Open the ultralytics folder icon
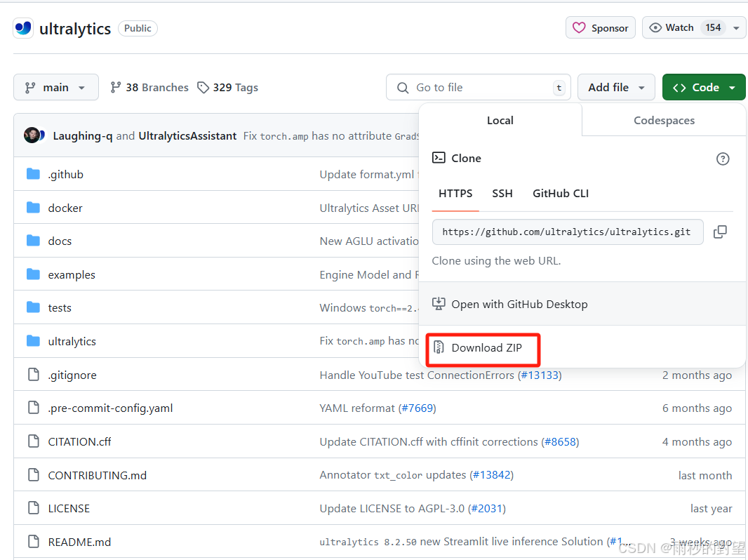Viewport: 748px width, 560px height. click(x=33, y=341)
